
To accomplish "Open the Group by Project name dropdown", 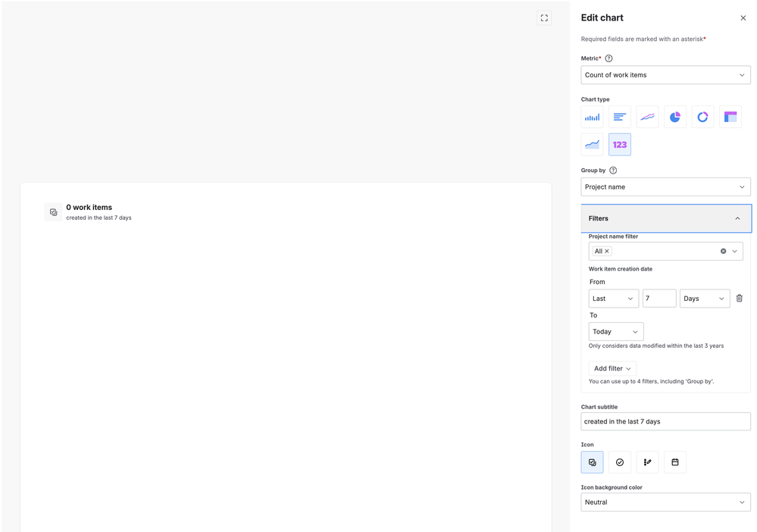I will [x=665, y=187].
